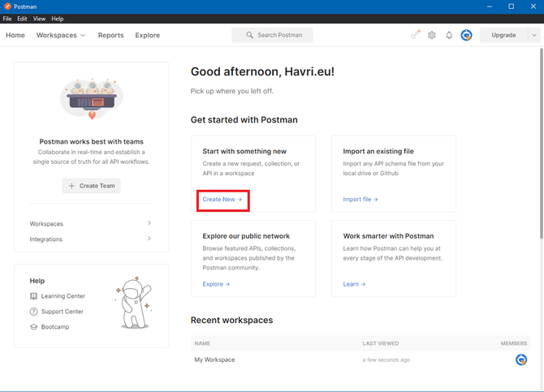Expand Workspaces chevron in left panel

pos(149,223)
